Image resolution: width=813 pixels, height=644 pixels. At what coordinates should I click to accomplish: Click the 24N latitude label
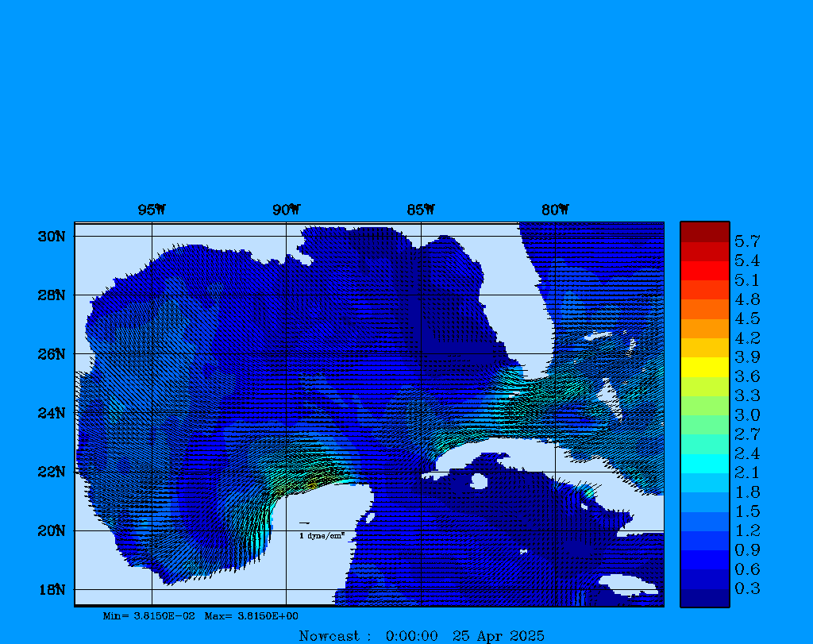[50, 413]
